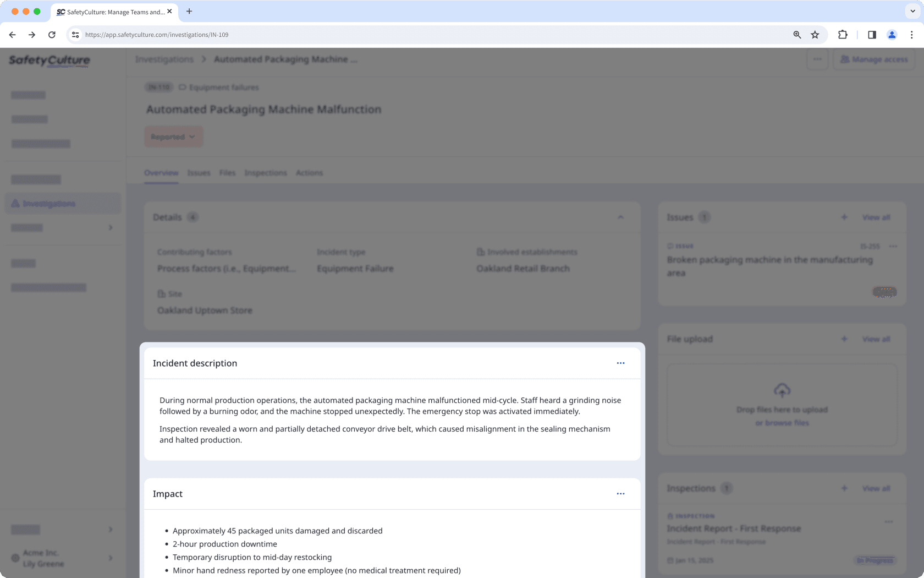Click the bookmark star in the address bar
Viewport: 924px width, 578px height.
point(815,34)
